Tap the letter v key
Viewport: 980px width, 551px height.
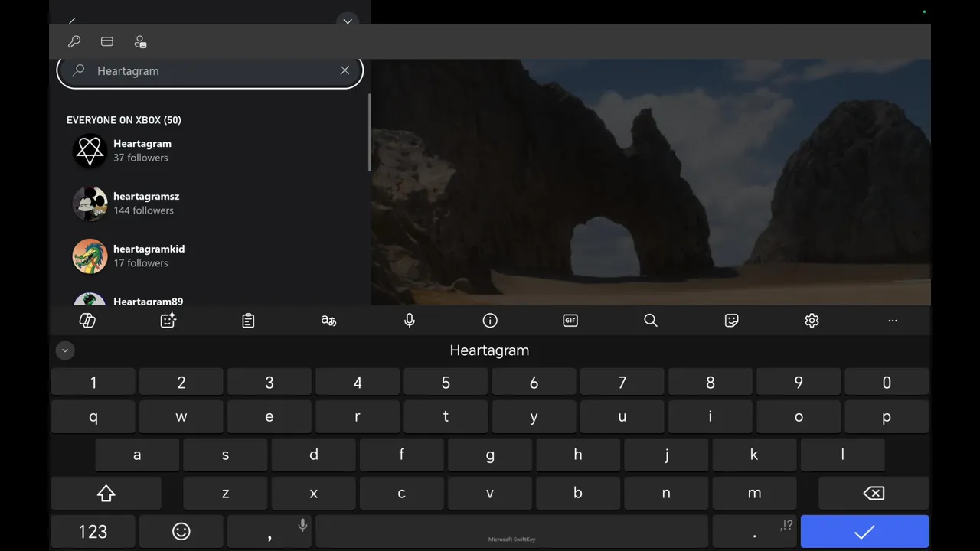click(490, 494)
